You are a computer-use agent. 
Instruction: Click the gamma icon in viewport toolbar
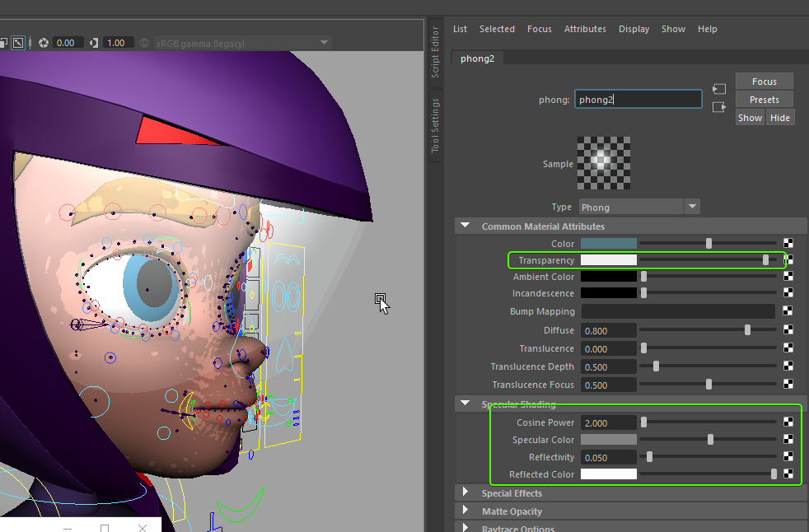[x=95, y=43]
